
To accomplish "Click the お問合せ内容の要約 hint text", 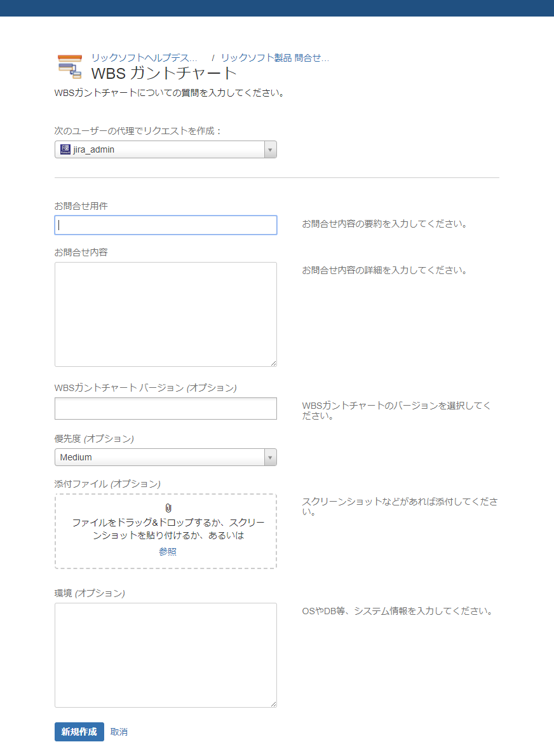I will click(385, 224).
